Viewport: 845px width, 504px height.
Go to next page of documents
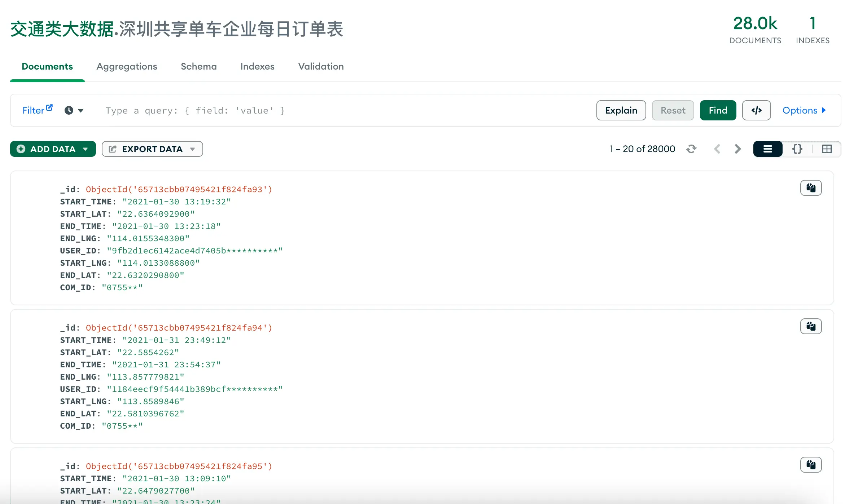coord(737,149)
